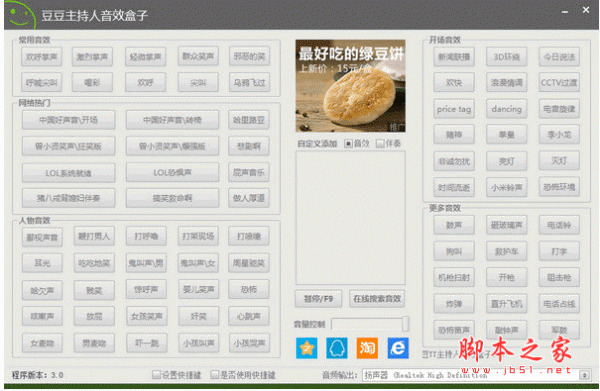Open the mung bean cake ad image
The width and height of the screenshot is (600, 391).
point(350,86)
